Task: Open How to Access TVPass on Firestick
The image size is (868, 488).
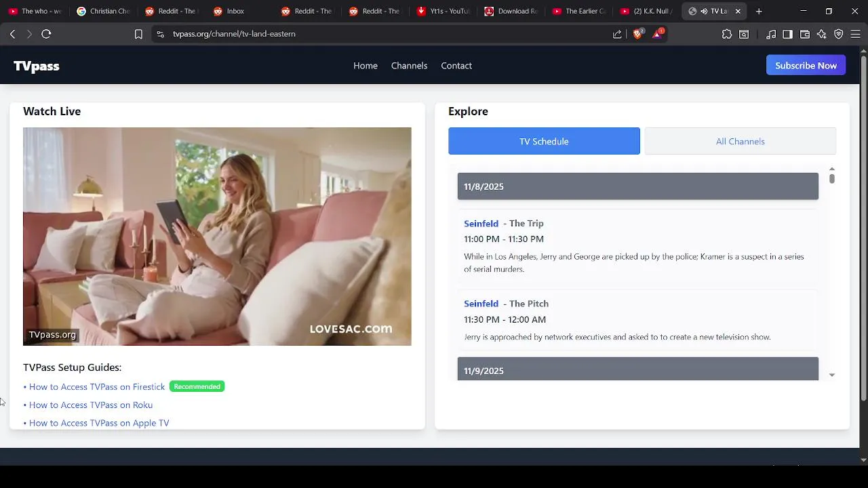Action: click(x=96, y=386)
